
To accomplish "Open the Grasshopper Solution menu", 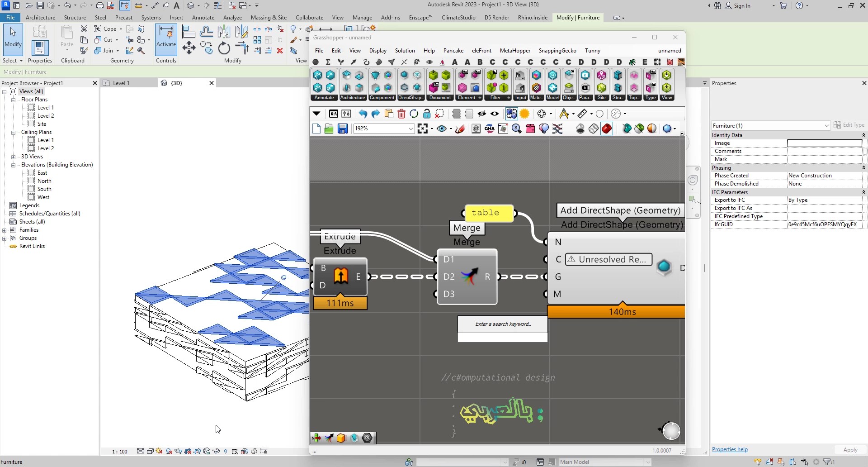I will tap(405, 51).
